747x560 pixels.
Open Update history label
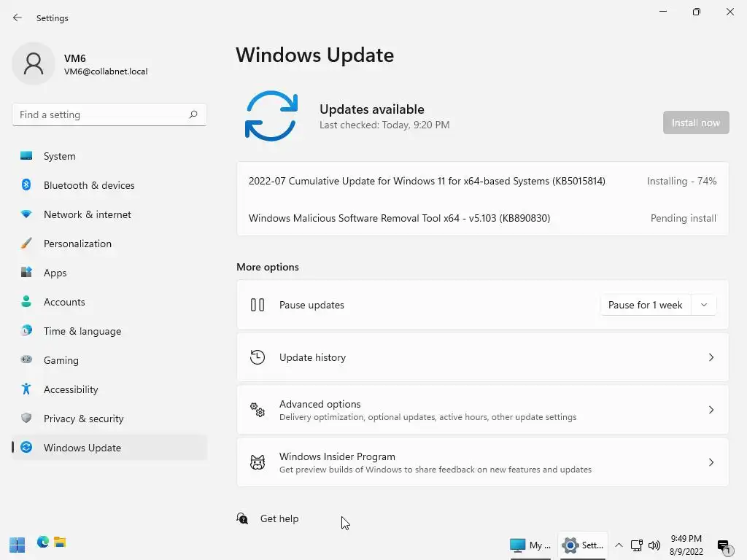312,357
